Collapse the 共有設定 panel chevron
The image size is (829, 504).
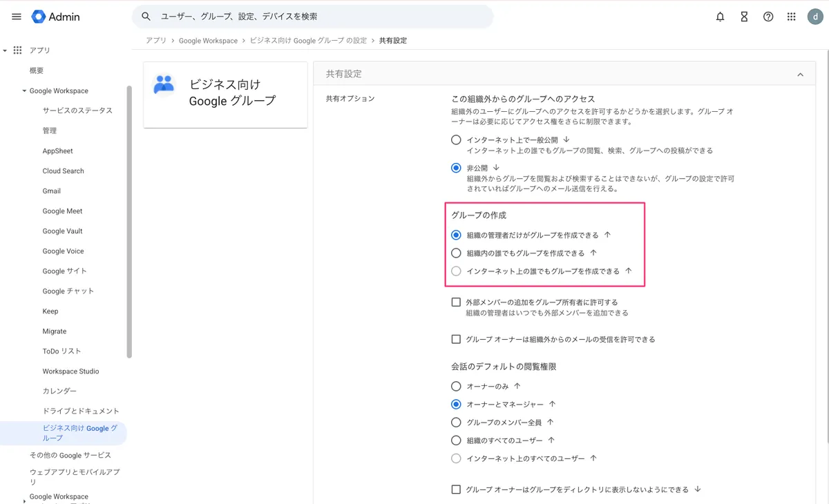coord(800,75)
